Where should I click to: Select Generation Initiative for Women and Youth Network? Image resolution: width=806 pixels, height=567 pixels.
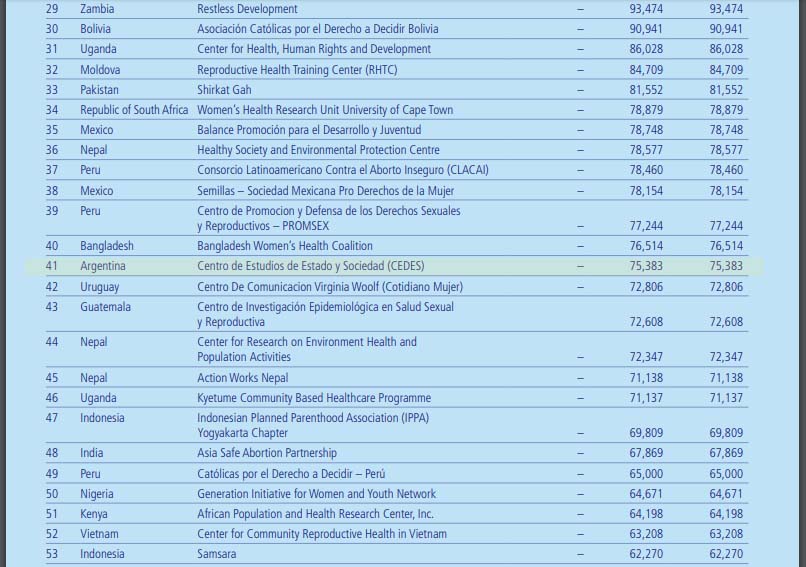click(316, 494)
